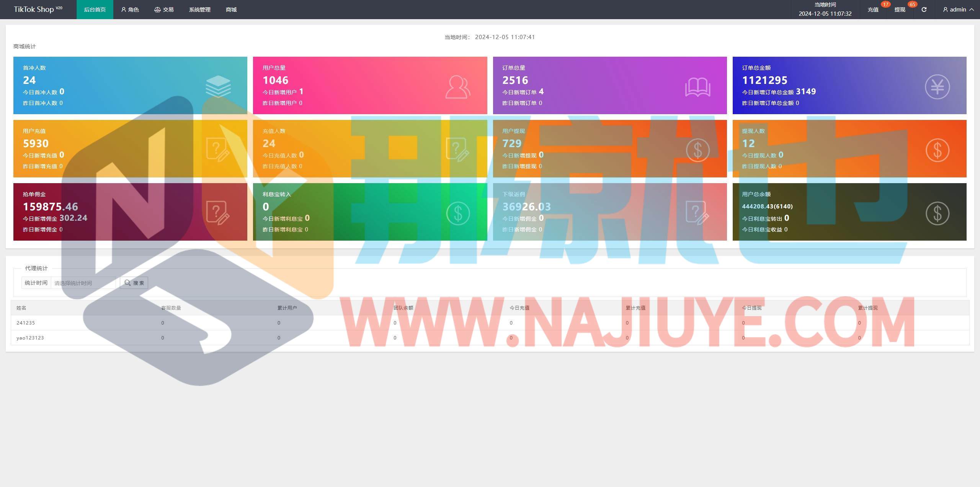Click the yen icon in 订单总金额 card
980x487 pixels.
pos(937,87)
